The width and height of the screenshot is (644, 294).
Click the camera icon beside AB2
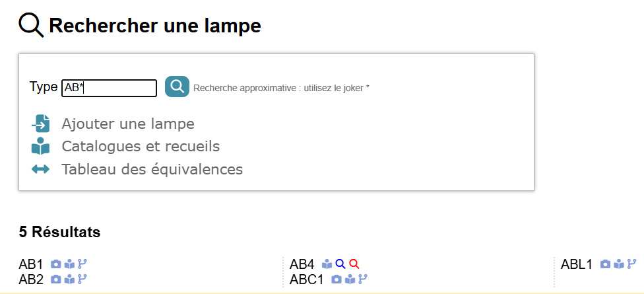point(56,279)
